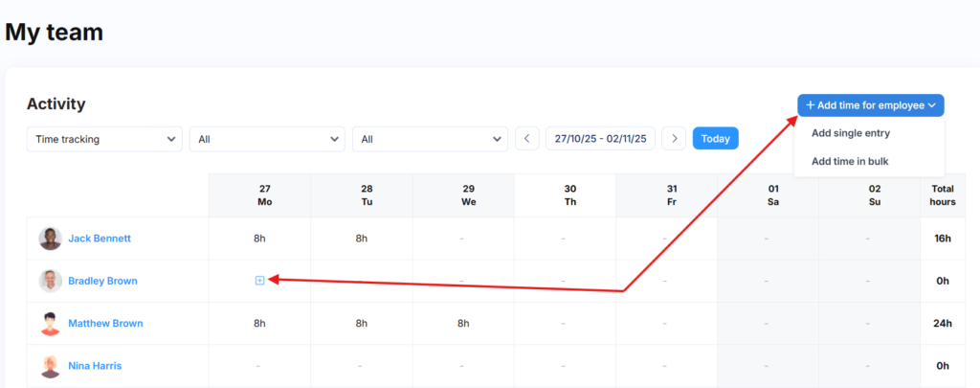Click Matthew Brown's 8h entry on Wednesday 29

[x=463, y=324]
